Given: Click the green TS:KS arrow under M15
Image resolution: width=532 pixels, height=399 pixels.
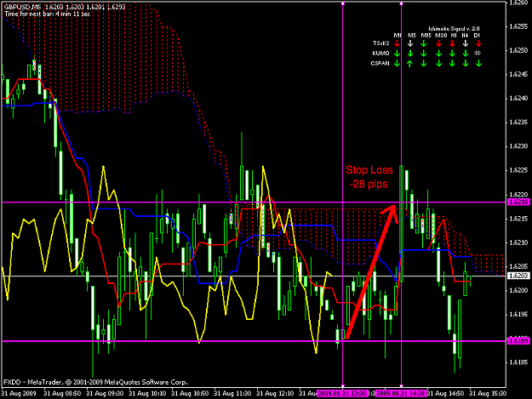Looking at the screenshot, I should [423, 43].
